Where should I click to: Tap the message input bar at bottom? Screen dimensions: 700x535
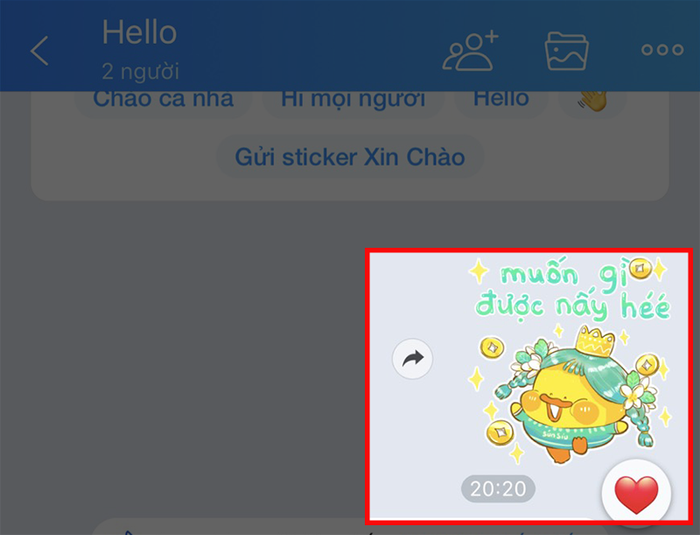click(348, 527)
